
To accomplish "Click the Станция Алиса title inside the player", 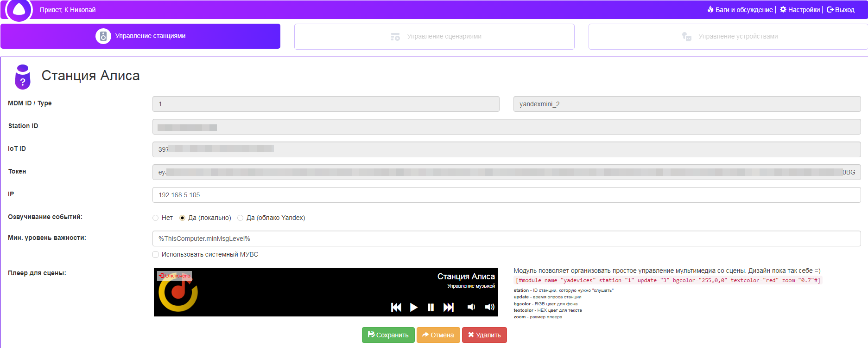I will coord(466,277).
